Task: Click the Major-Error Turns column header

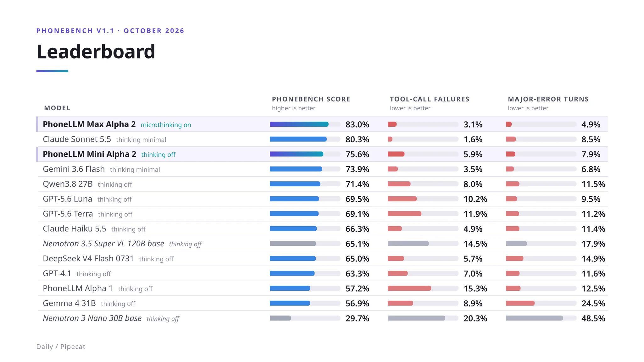Action: (x=548, y=99)
